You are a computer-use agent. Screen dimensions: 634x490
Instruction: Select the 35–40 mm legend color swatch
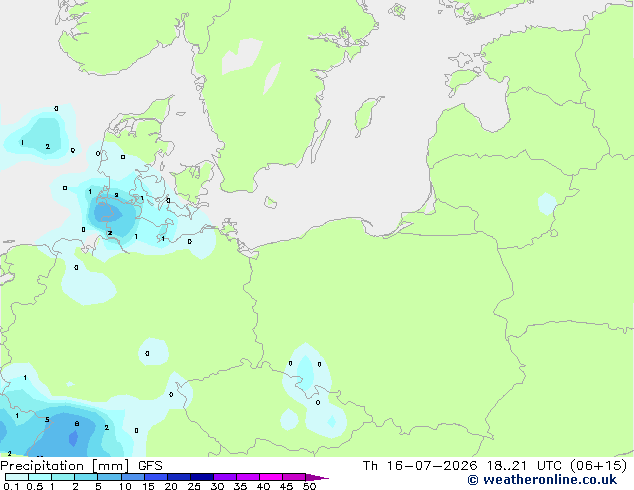click(248, 477)
